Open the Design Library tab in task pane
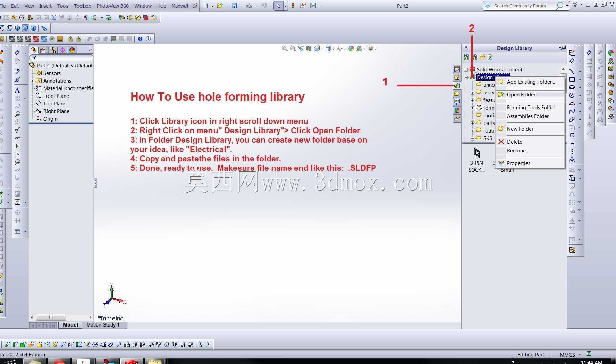This screenshot has width=616, height=364. pos(457,85)
